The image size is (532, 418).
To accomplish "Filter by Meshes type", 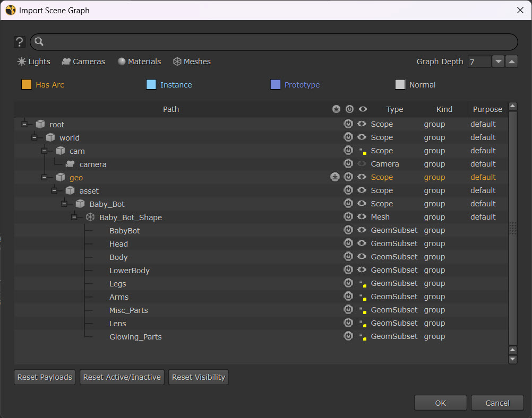I will tap(192, 62).
